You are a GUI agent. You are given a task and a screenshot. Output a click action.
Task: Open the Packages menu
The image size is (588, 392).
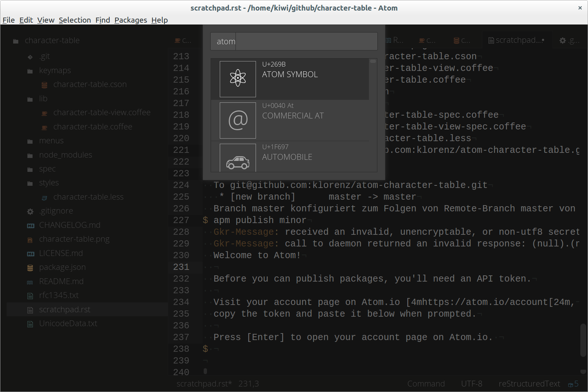131,20
